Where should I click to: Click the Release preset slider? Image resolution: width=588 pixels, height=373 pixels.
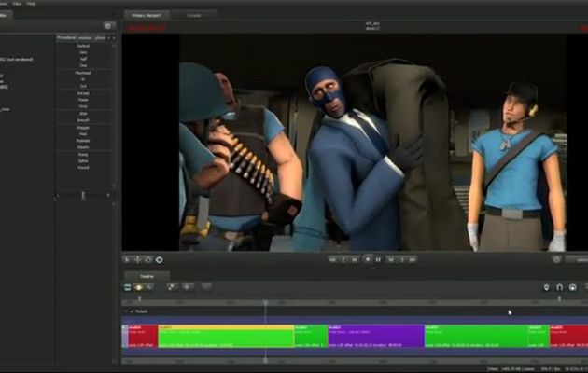pos(83,141)
